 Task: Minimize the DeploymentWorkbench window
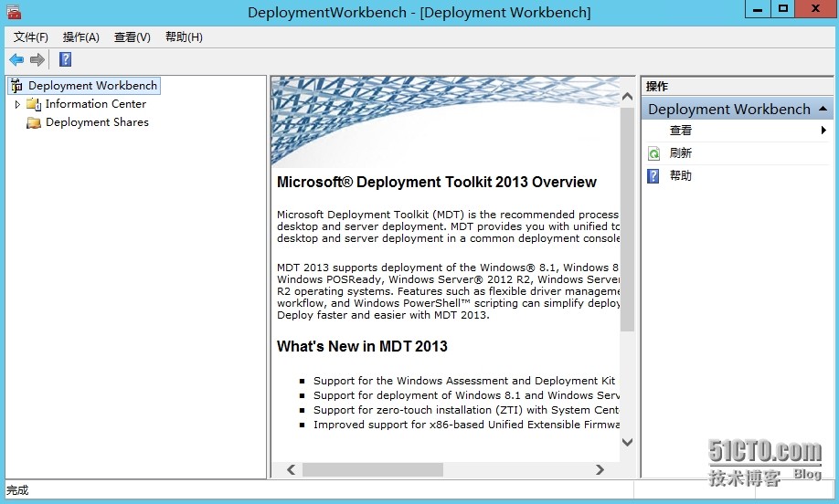tap(758, 9)
